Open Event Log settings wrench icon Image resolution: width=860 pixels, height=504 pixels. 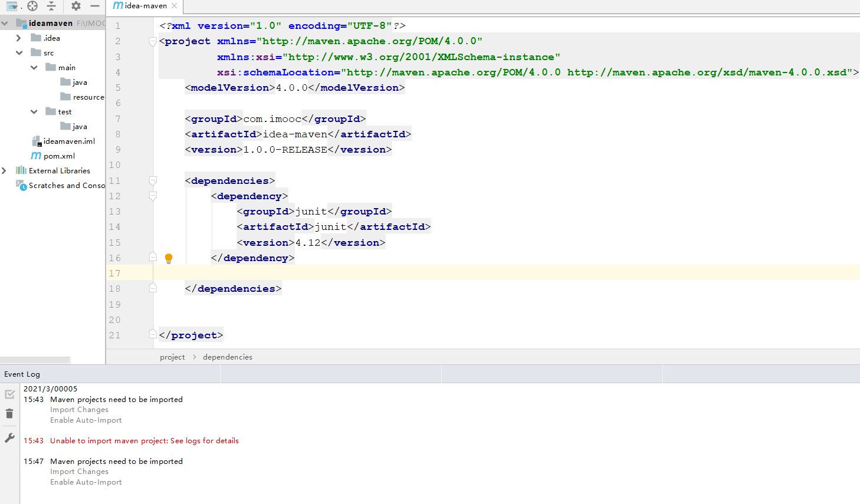coord(9,437)
